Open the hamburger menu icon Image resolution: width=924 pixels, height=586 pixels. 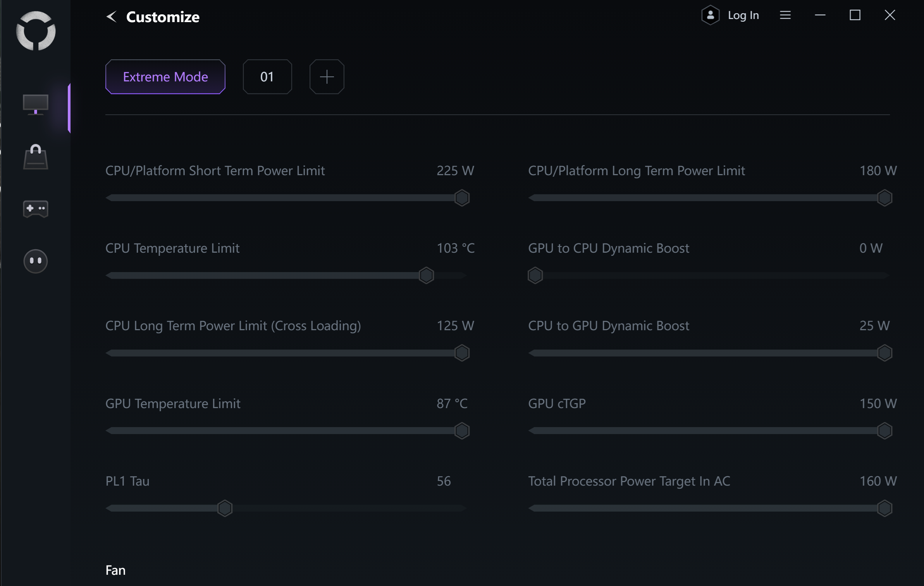tap(785, 15)
